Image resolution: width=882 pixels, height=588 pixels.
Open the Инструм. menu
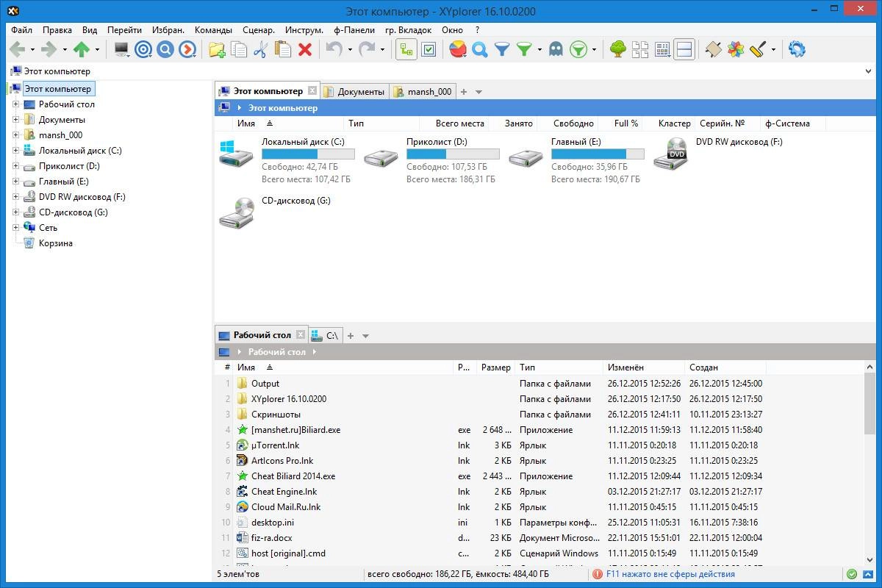click(304, 30)
